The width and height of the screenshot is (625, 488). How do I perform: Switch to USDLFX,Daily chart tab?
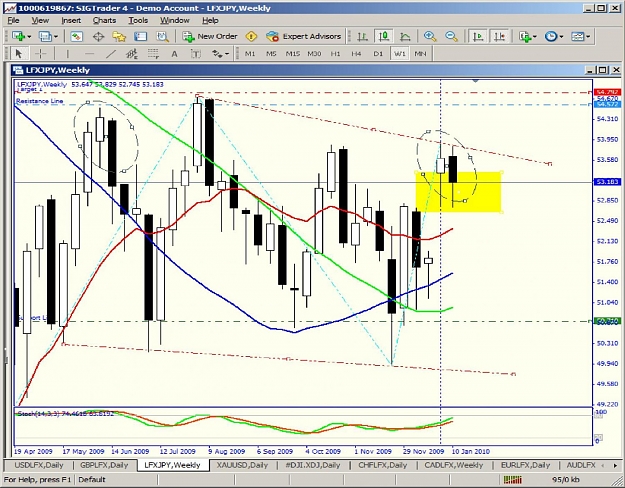39,465
